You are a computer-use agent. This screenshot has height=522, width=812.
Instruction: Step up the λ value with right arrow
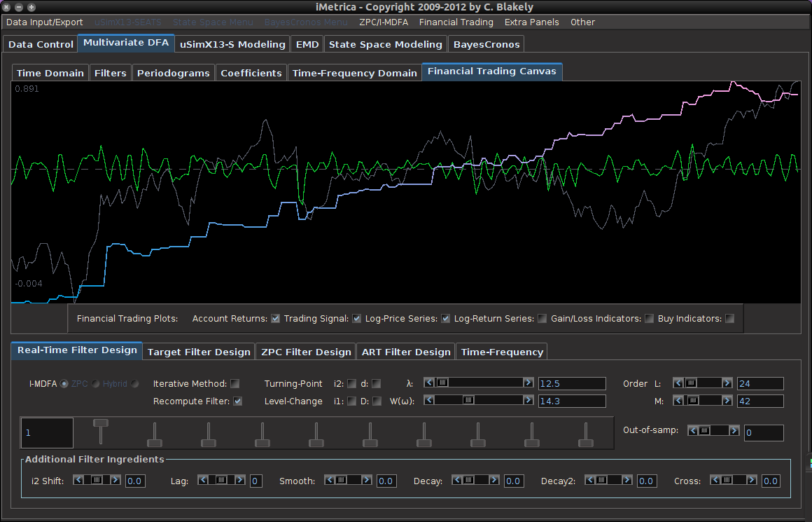tap(527, 383)
